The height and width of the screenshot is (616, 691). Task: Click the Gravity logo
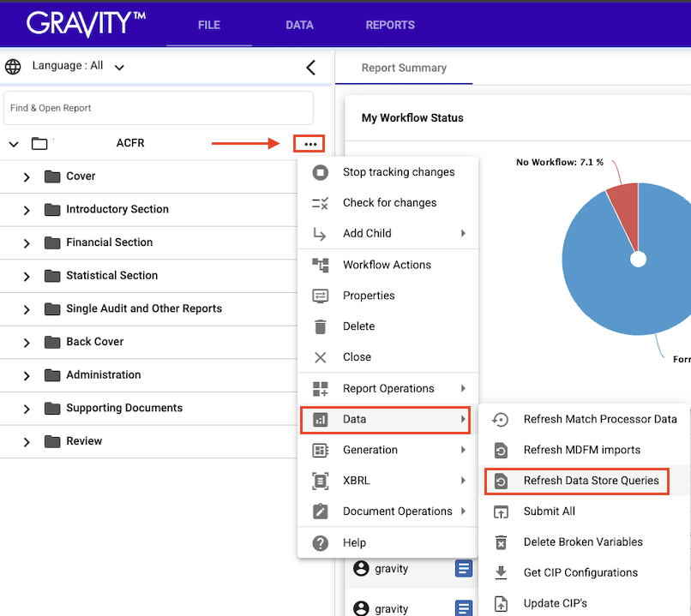click(x=86, y=24)
